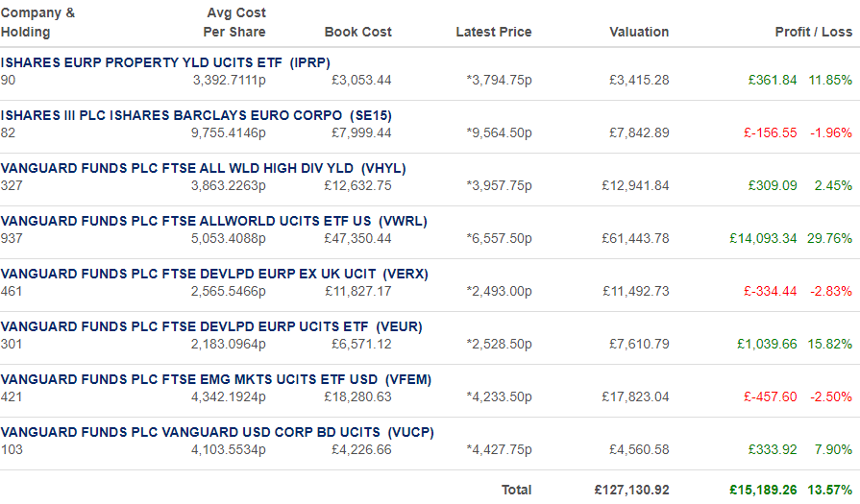Click the total valuation £127,130.92

(x=632, y=490)
